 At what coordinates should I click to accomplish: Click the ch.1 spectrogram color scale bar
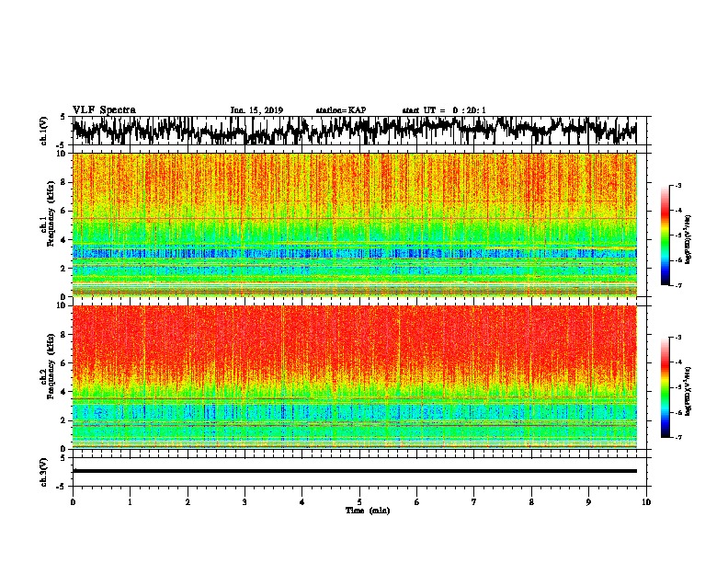pos(665,236)
